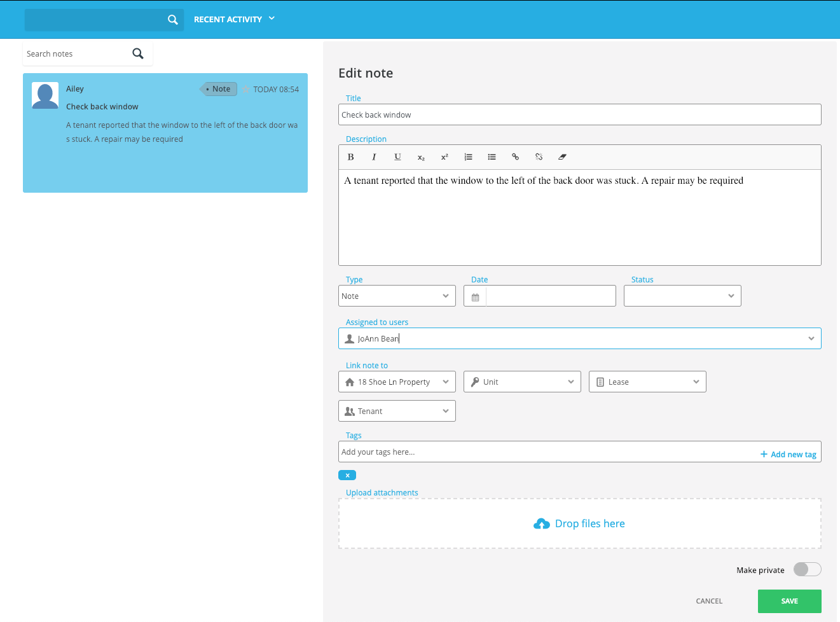Cancel editing the note
The width and height of the screenshot is (840, 622).
tap(709, 601)
